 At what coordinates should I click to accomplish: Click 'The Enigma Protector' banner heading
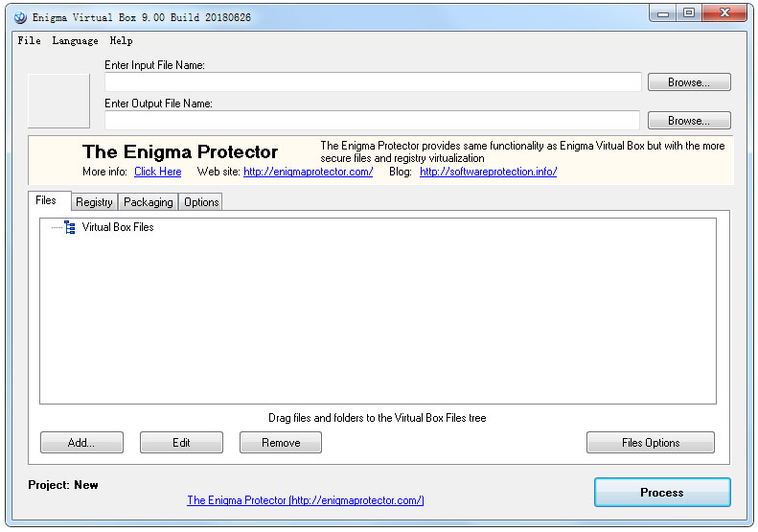180,151
